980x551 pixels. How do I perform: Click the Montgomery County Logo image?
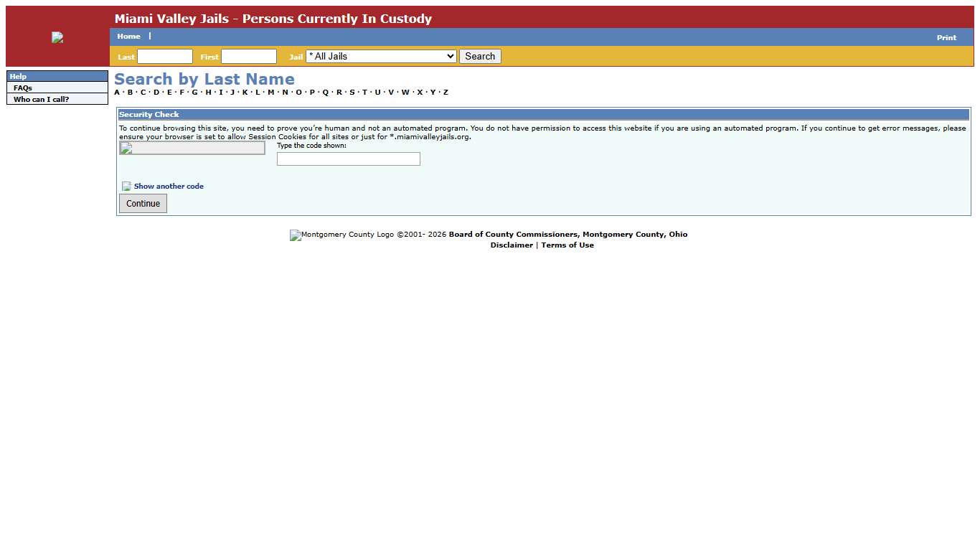[295, 235]
